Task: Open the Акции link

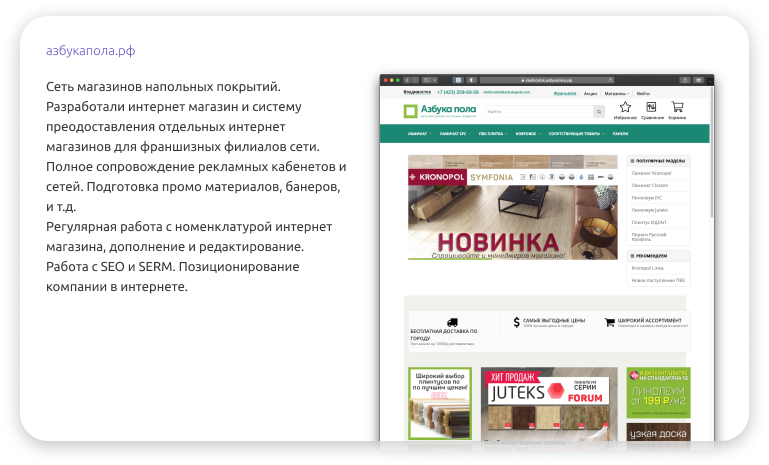Action: (x=590, y=93)
